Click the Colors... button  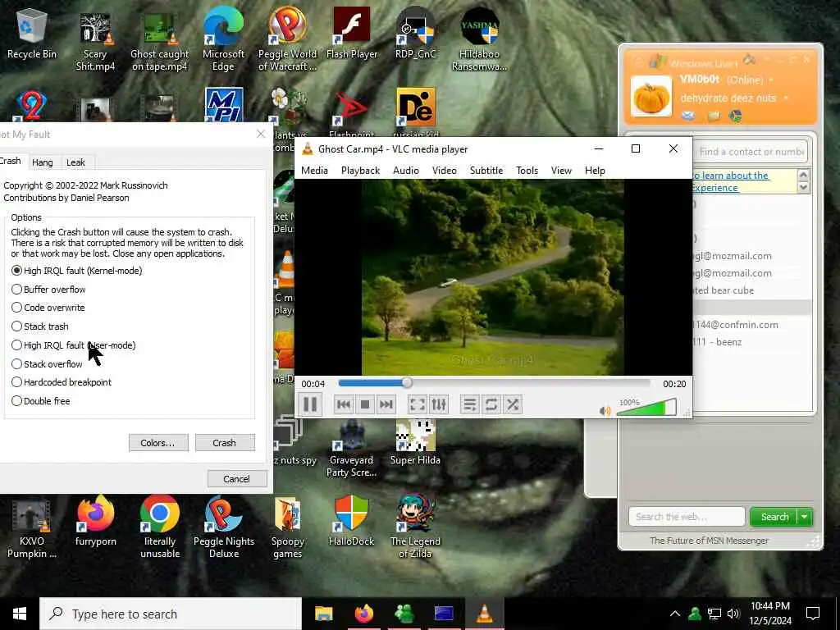click(158, 443)
